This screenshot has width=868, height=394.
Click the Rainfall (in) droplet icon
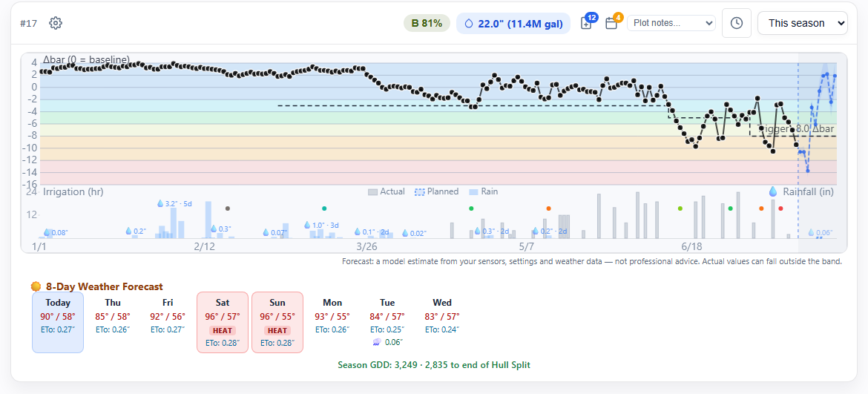pyautogui.click(x=773, y=191)
